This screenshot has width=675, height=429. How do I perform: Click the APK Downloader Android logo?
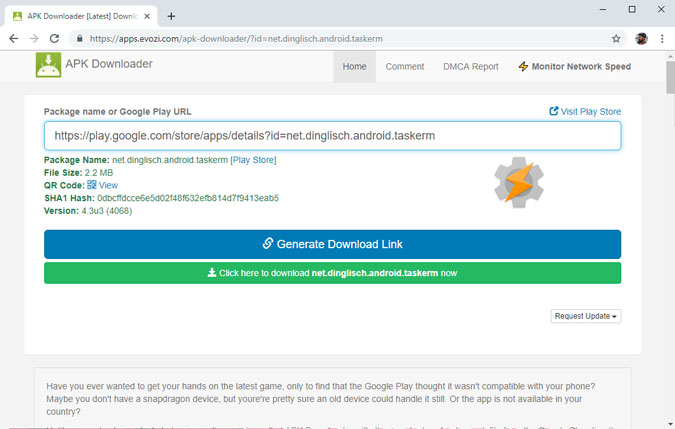[48, 65]
